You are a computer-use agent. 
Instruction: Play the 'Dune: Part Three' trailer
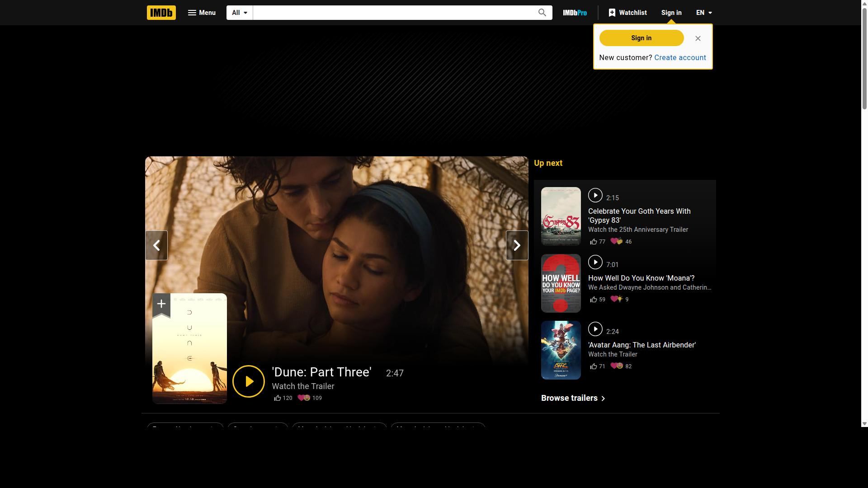click(x=248, y=381)
